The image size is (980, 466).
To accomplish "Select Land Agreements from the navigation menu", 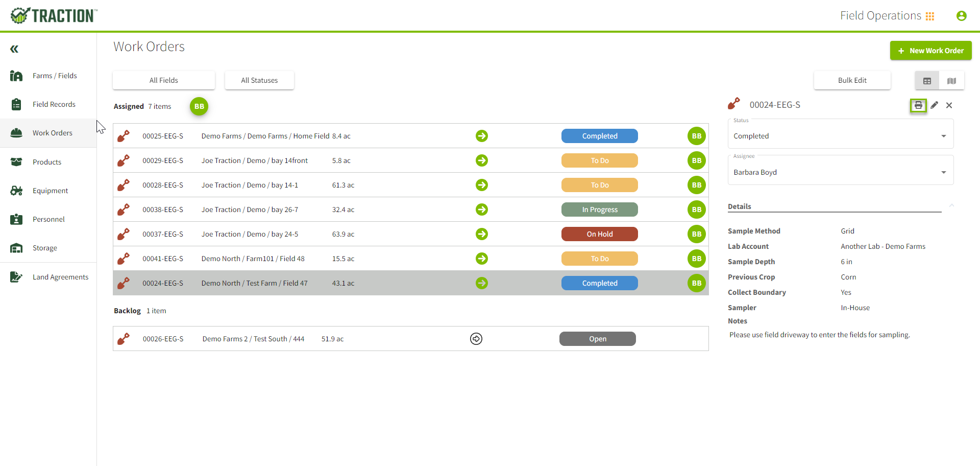I will [x=60, y=276].
